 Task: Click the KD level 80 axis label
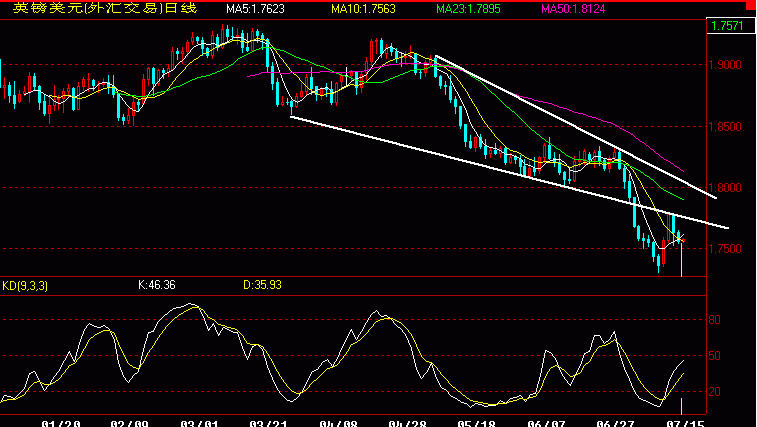tap(715, 319)
